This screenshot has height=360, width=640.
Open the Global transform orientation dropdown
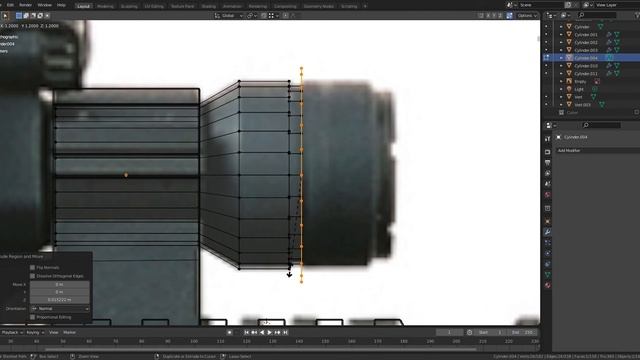[229, 16]
